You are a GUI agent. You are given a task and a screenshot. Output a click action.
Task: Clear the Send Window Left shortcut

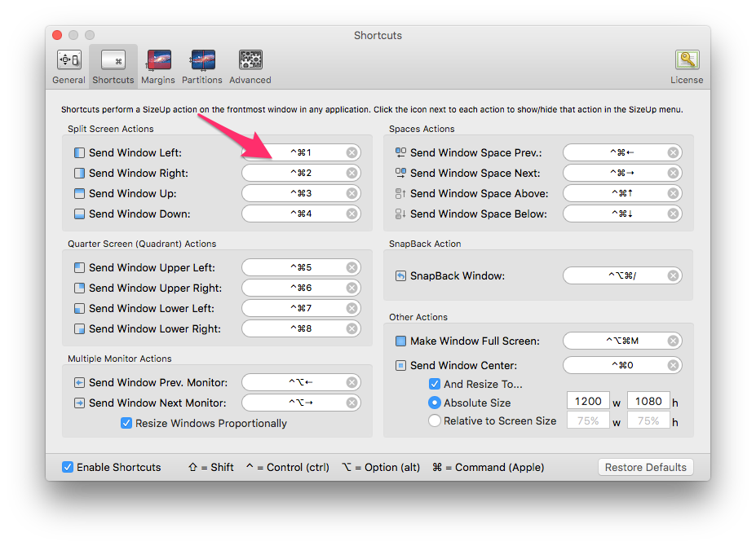352,152
